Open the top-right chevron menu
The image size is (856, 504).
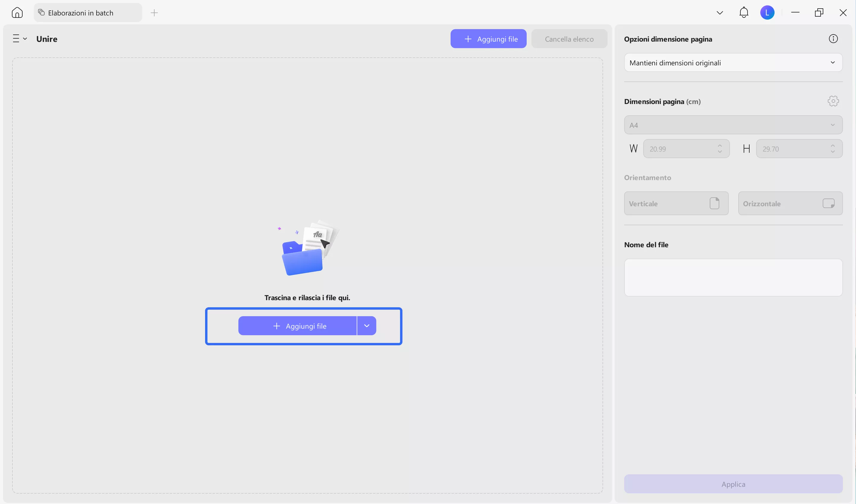[720, 12]
